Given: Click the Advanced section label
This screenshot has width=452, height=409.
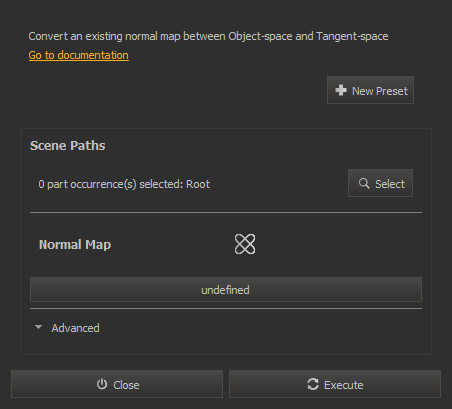Looking at the screenshot, I should (x=75, y=328).
